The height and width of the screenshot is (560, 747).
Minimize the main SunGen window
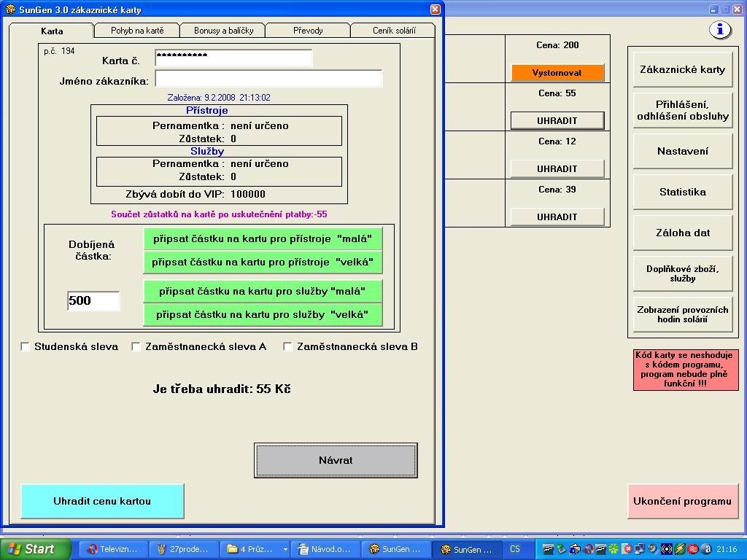coord(713,9)
